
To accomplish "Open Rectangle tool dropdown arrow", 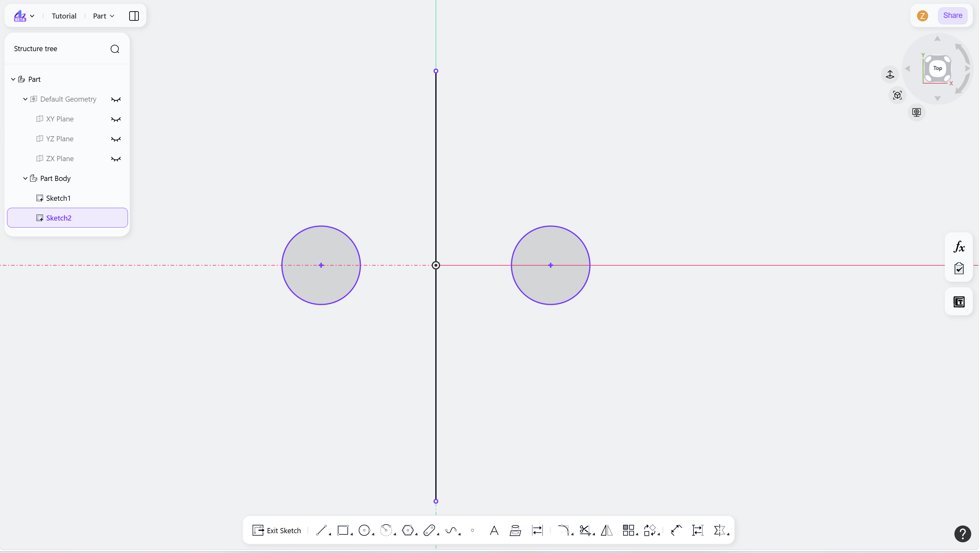I will 352,534.
